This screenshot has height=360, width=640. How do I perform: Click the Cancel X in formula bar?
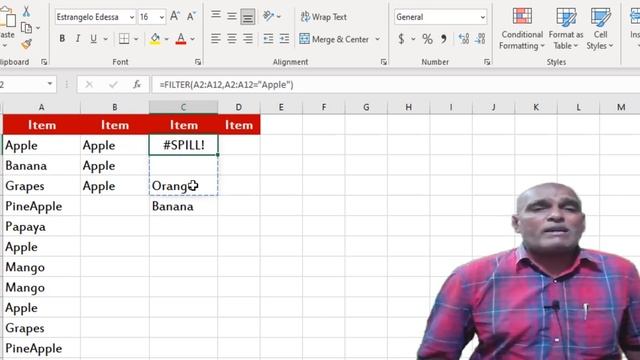pyautogui.click(x=89, y=84)
